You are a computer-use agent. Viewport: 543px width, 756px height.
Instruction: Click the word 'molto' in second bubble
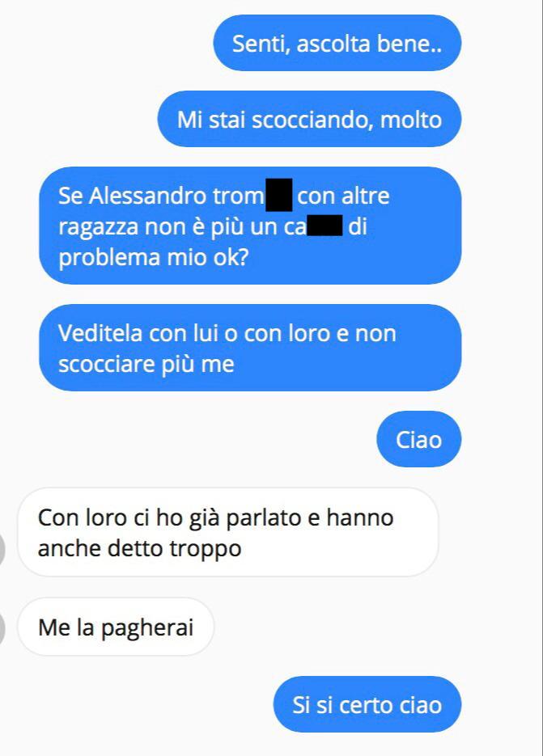click(x=411, y=120)
